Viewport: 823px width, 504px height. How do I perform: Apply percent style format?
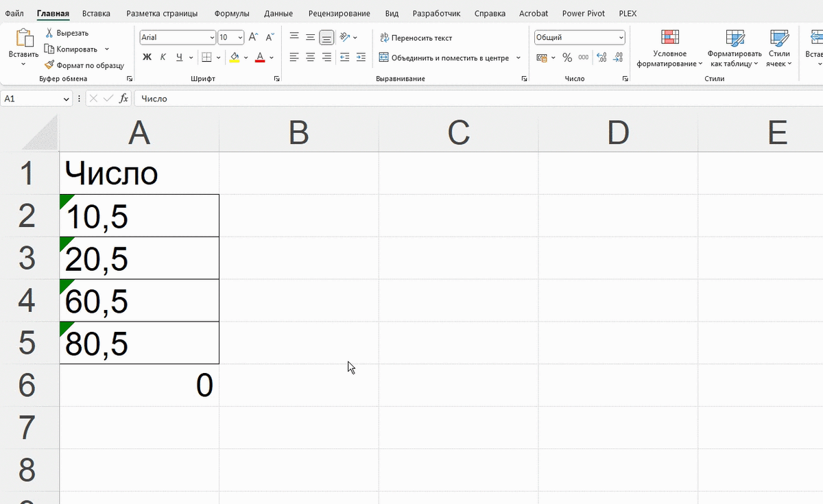point(567,58)
